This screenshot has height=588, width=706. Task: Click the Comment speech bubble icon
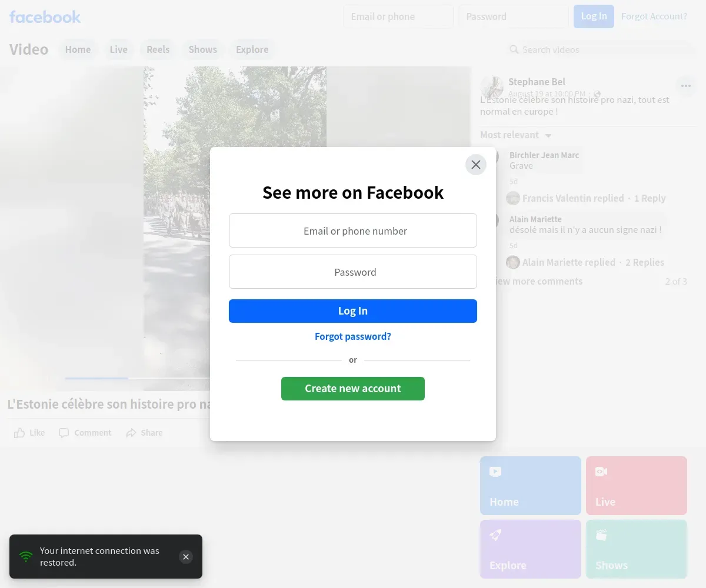tap(64, 433)
